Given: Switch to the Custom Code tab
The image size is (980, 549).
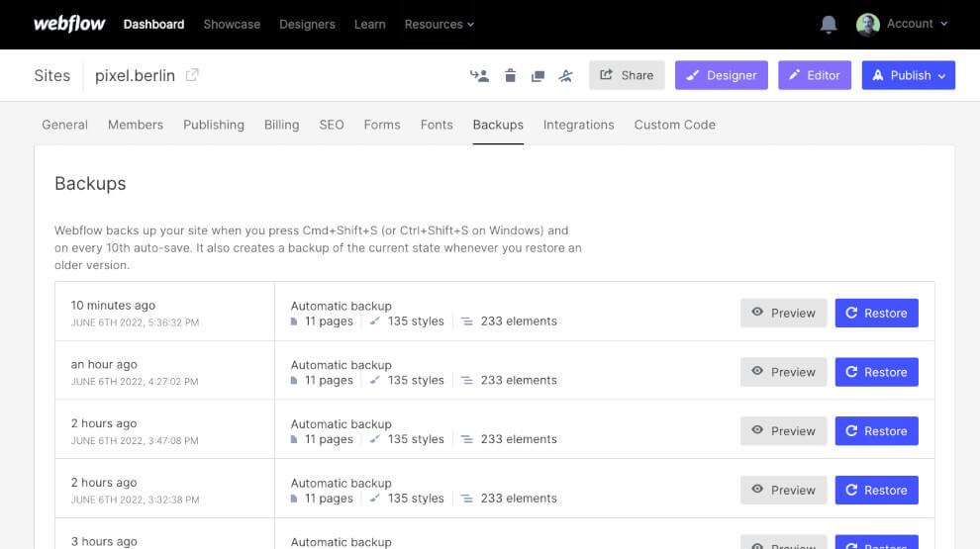Looking at the screenshot, I should pyautogui.click(x=674, y=125).
